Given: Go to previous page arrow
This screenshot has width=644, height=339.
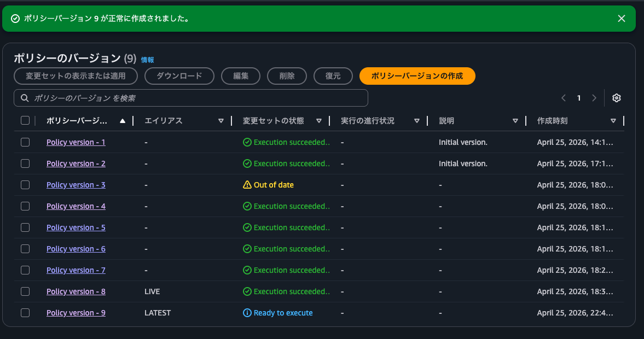Looking at the screenshot, I should pyautogui.click(x=564, y=98).
